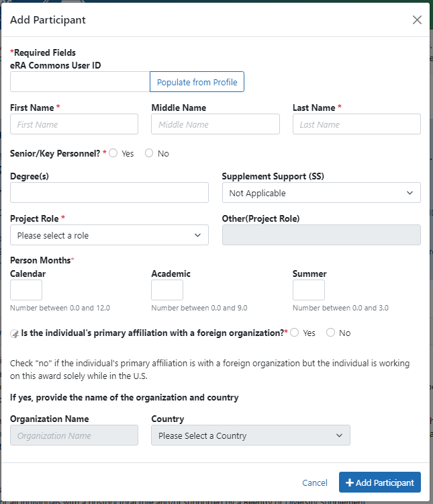Click the Cancel link
Image resolution: width=433 pixels, height=504 pixels.
tap(315, 482)
